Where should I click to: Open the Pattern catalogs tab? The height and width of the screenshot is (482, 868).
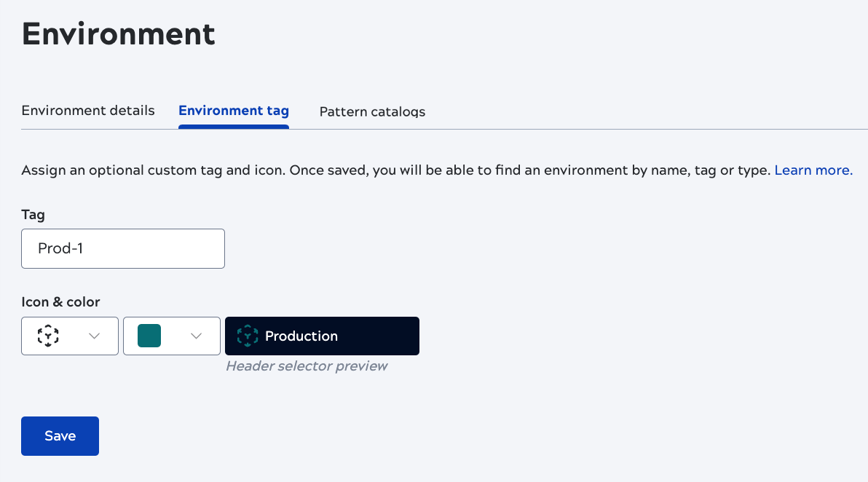click(372, 111)
